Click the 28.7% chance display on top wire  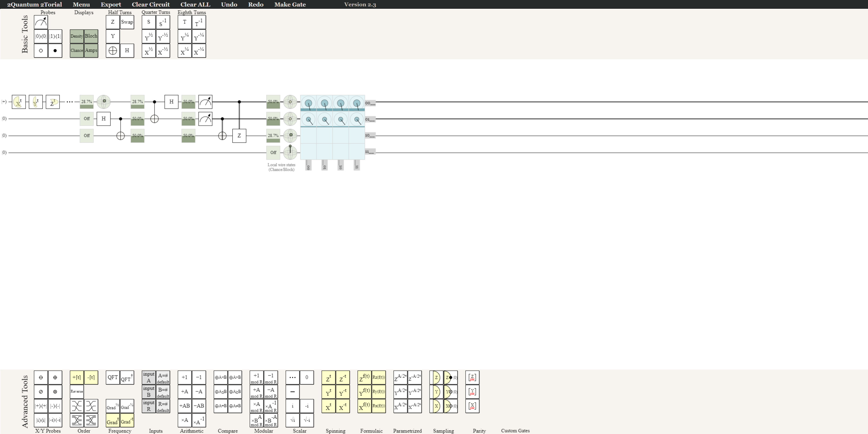pos(87,102)
